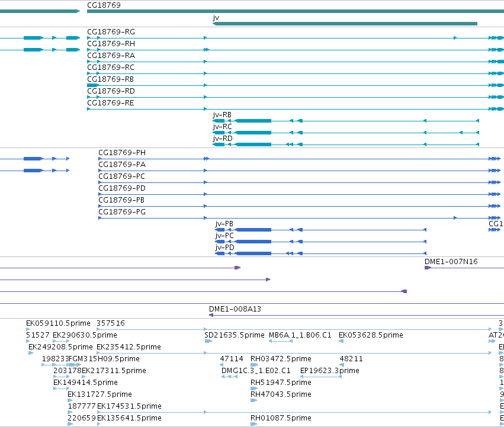The width and height of the screenshot is (504, 427).
Task: Select the jv gene label
Action: (216, 17)
